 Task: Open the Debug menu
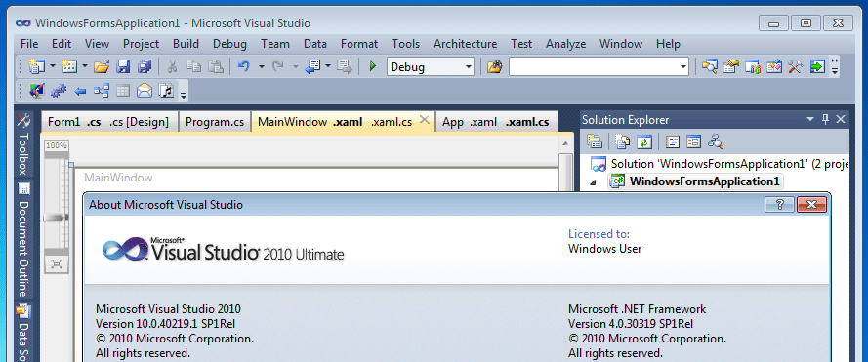(229, 44)
